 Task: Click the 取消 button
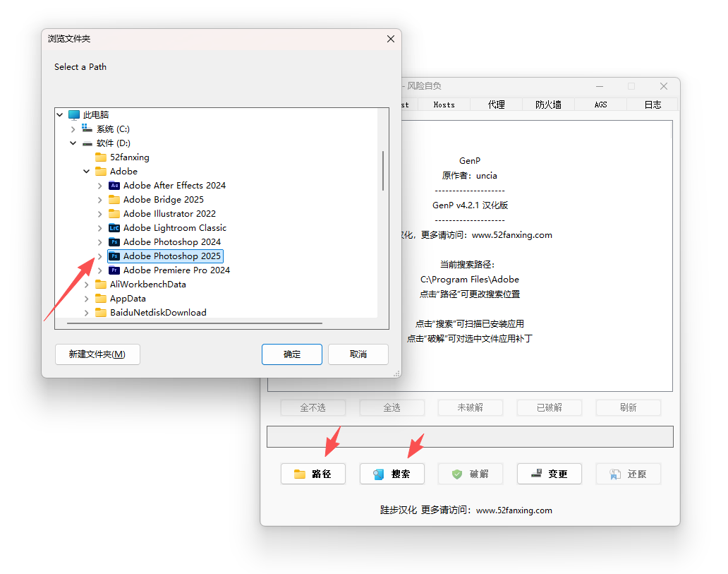pos(358,354)
